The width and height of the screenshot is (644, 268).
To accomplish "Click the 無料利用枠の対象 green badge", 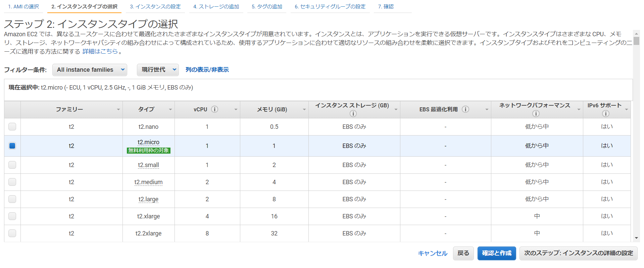I will coord(149,151).
